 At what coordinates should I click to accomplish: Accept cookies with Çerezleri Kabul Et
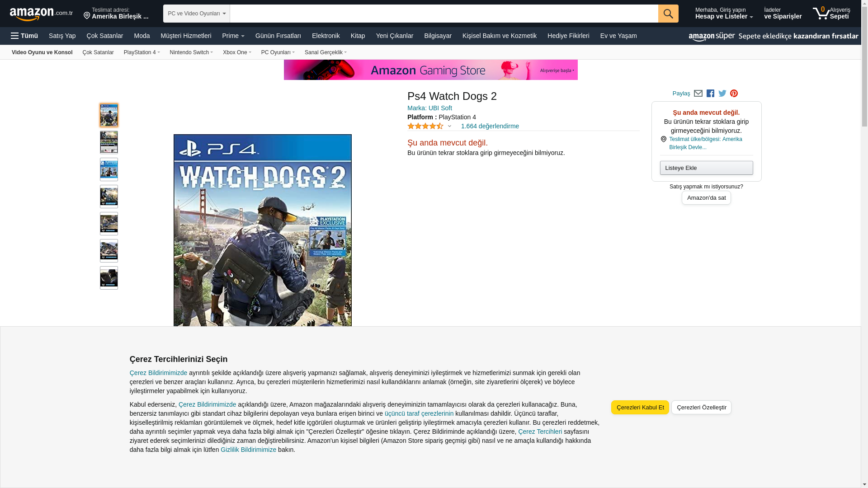640,407
